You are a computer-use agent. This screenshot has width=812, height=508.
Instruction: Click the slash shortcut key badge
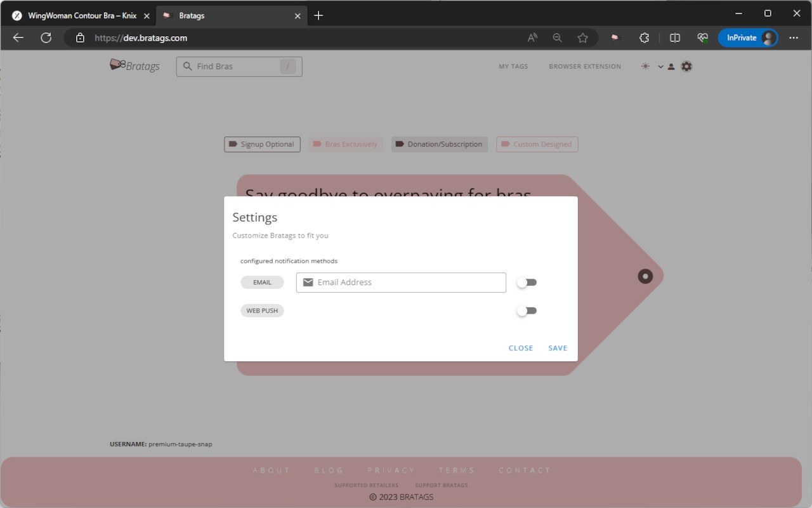pos(288,66)
